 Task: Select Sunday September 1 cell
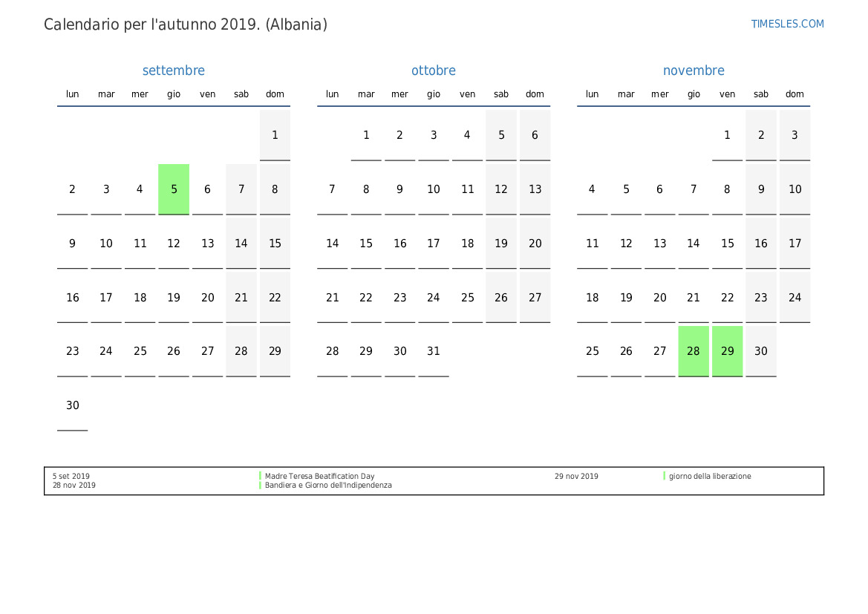(275, 135)
